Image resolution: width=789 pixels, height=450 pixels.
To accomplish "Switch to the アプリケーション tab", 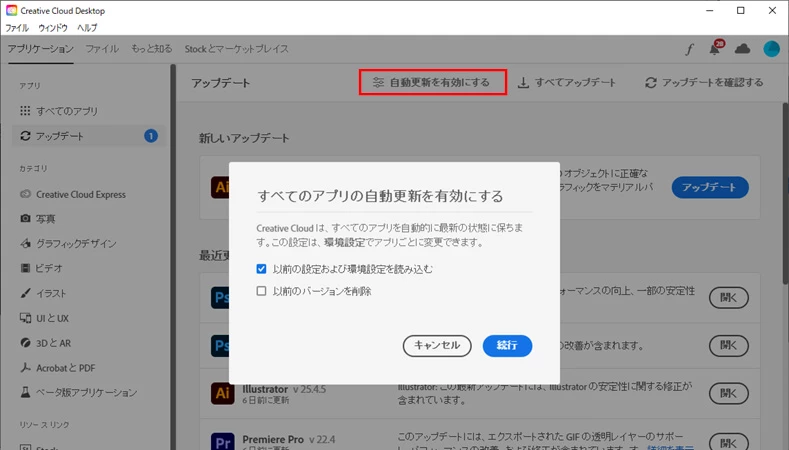I will pyautogui.click(x=41, y=49).
